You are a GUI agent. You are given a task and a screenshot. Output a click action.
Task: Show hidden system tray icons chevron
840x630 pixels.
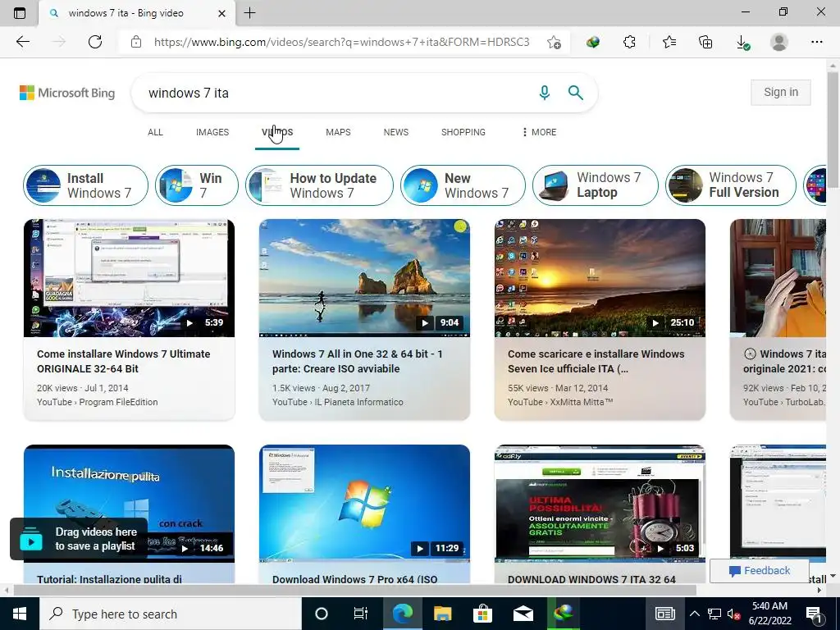[x=694, y=614]
